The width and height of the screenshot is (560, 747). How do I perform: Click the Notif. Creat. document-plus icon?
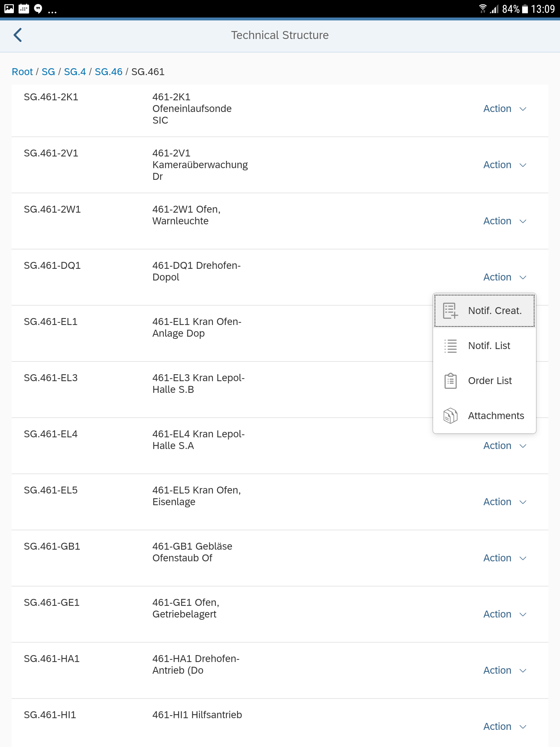coord(450,311)
